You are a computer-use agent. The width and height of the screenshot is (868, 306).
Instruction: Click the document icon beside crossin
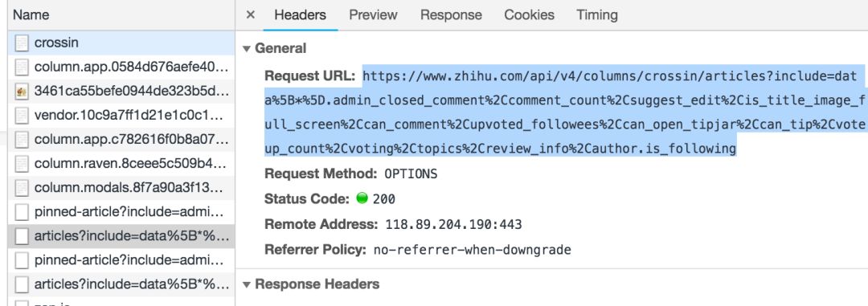coord(22,43)
